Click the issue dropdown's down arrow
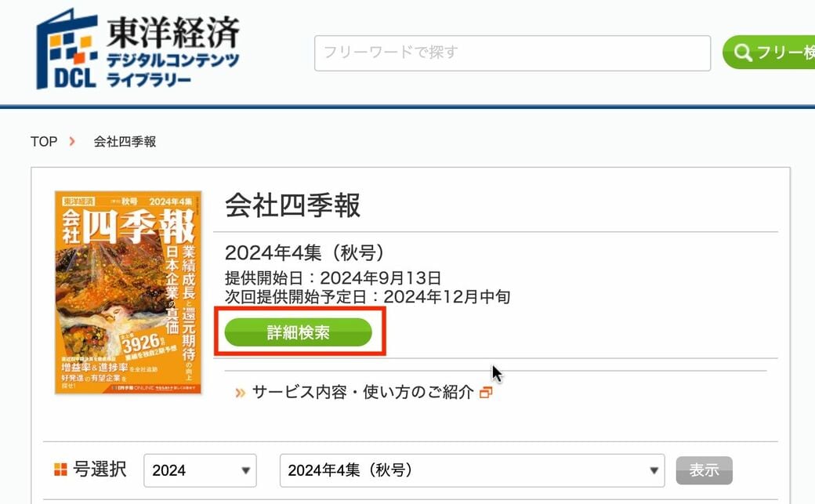Viewport: 815px width, 504px height. 654,470
